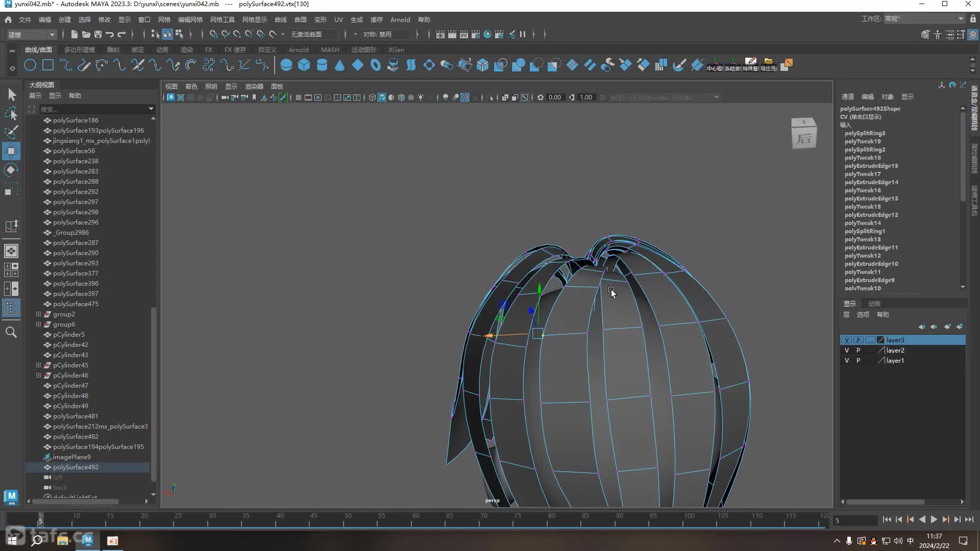Select polySurface492 in outliner
Screen dimensions: 980x551
click(76, 467)
